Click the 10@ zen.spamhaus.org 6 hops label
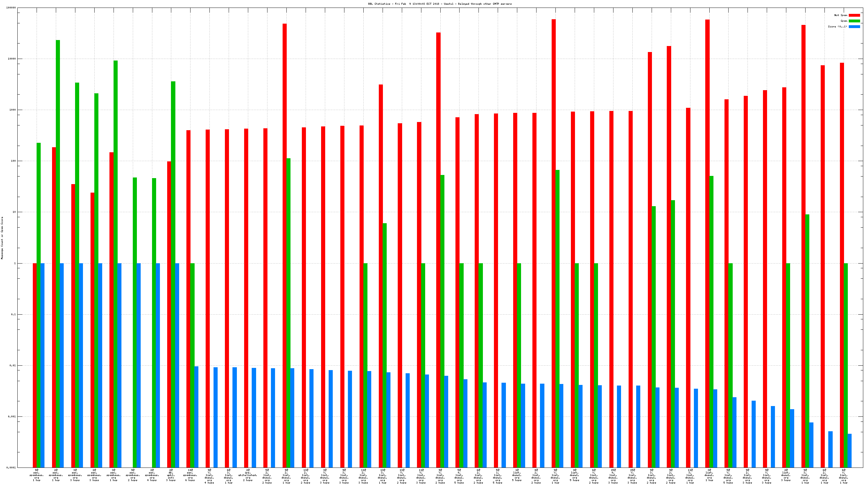The height and width of the screenshot is (488, 868). point(190,475)
